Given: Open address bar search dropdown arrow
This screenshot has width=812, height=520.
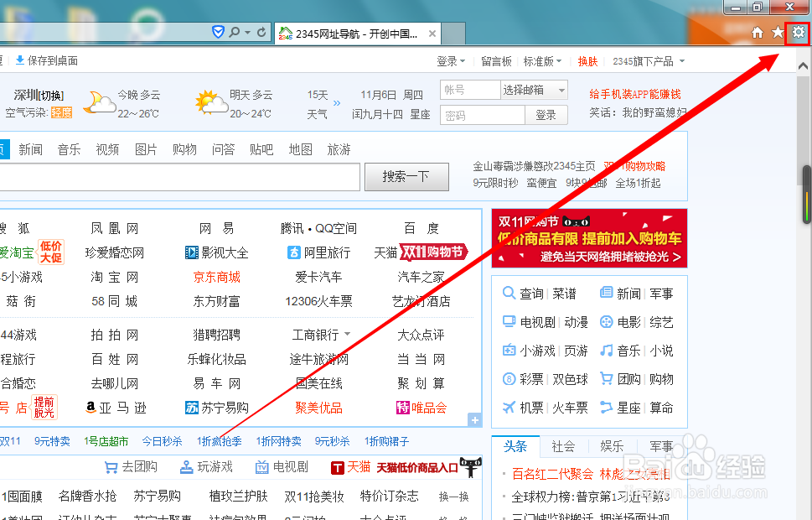Looking at the screenshot, I should pyautogui.click(x=247, y=32).
